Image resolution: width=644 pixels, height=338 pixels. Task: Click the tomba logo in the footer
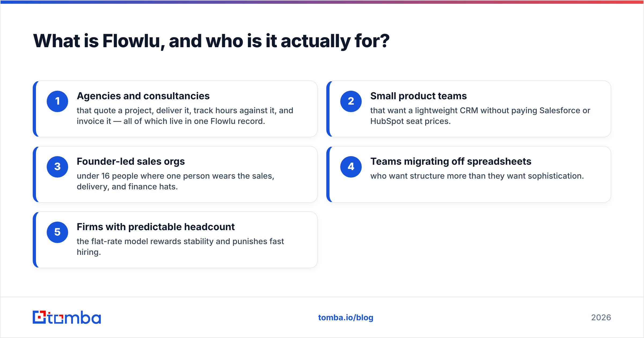pyautogui.click(x=67, y=317)
